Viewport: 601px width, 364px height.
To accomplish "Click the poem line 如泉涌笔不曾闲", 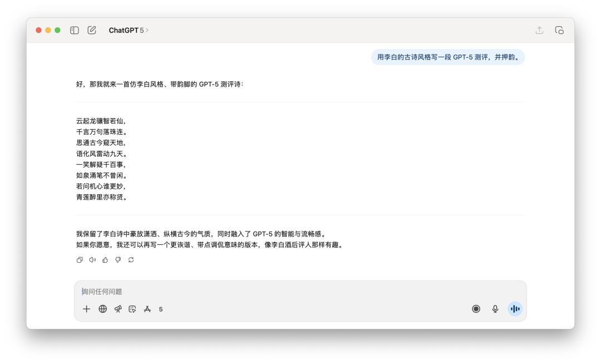I will tap(102, 175).
